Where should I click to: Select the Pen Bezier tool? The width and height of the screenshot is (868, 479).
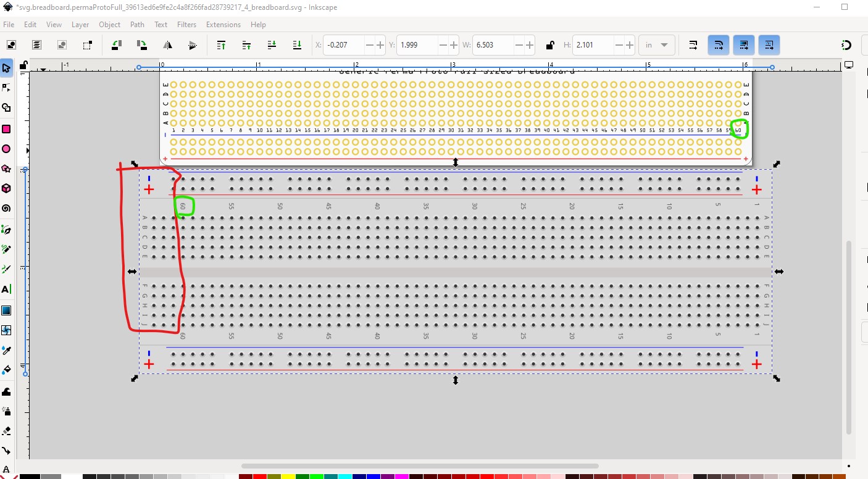[6, 229]
